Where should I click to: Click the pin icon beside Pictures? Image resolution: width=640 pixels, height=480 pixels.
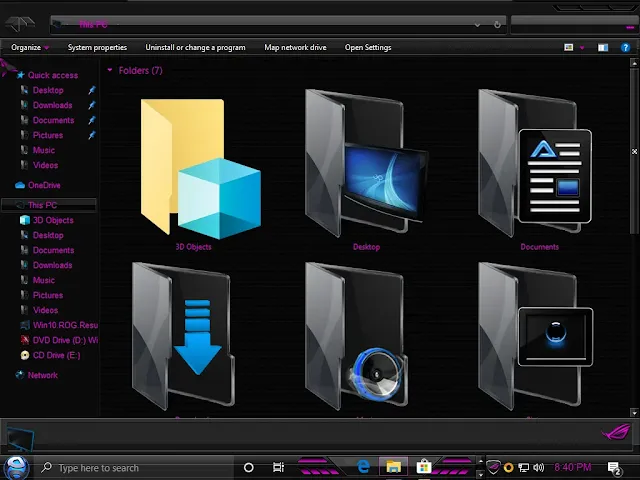coord(92,135)
